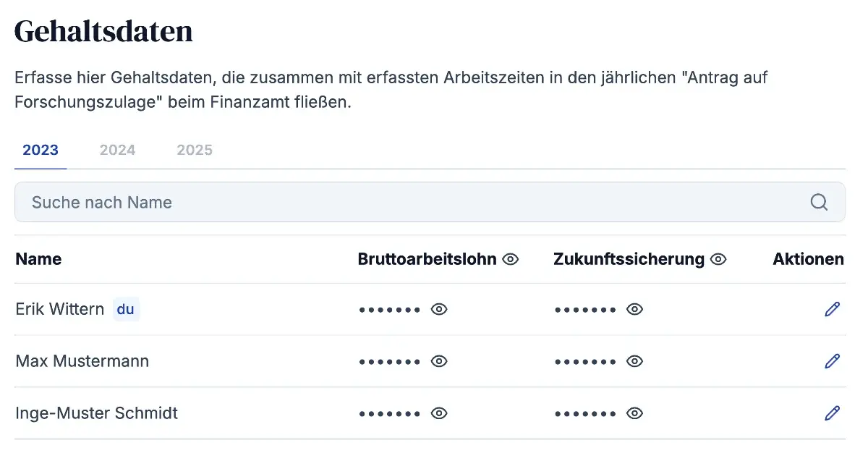This screenshot has height=456, width=868.
Task: Show Erik Wittern's Bruttoarbeitslohn
Action: point(439,309)
